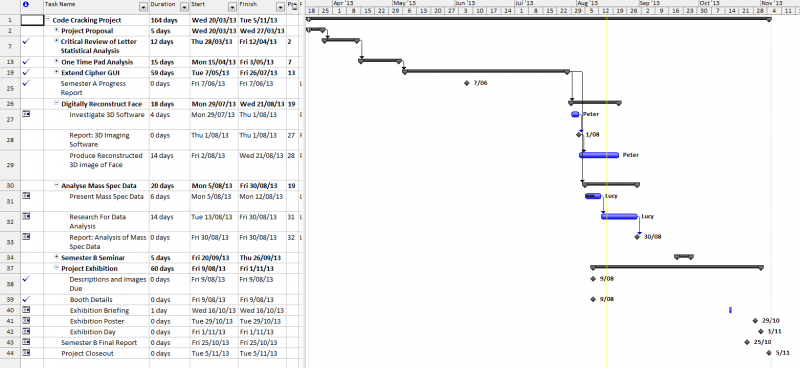This screenshot has height=368, width=800.
Task: Open the Task Name column filter dropdown
Action: 143,7
